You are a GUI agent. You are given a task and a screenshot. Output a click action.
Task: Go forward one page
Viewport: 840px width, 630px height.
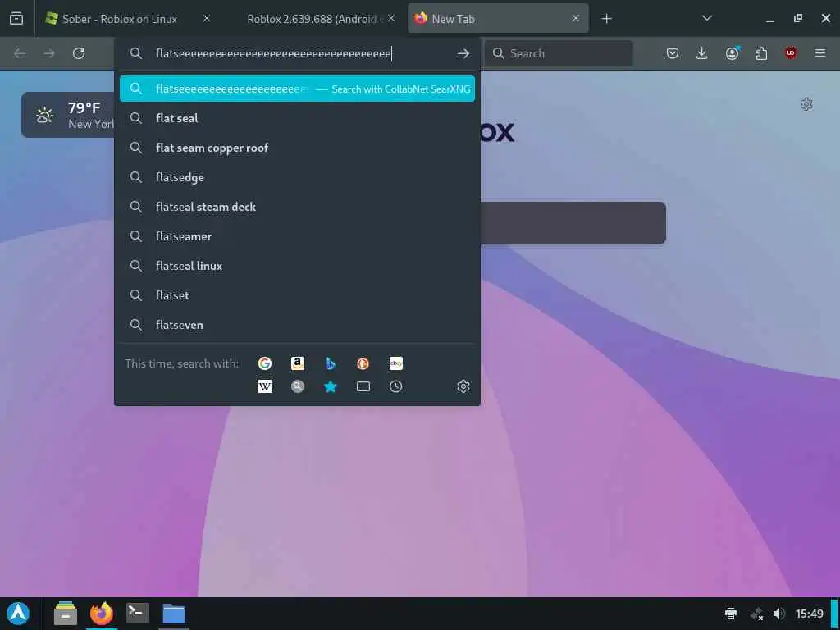click(48, 53)
